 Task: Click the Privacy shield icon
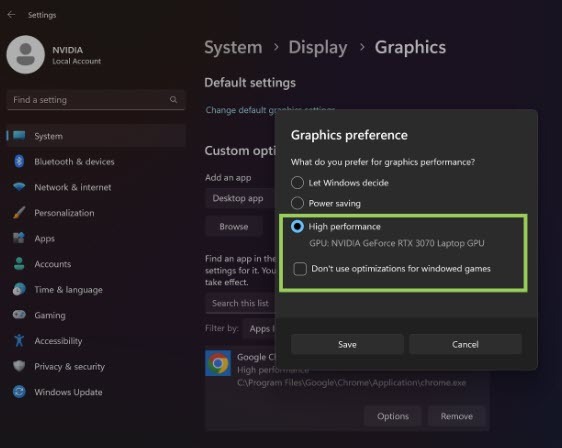(19, 366)
